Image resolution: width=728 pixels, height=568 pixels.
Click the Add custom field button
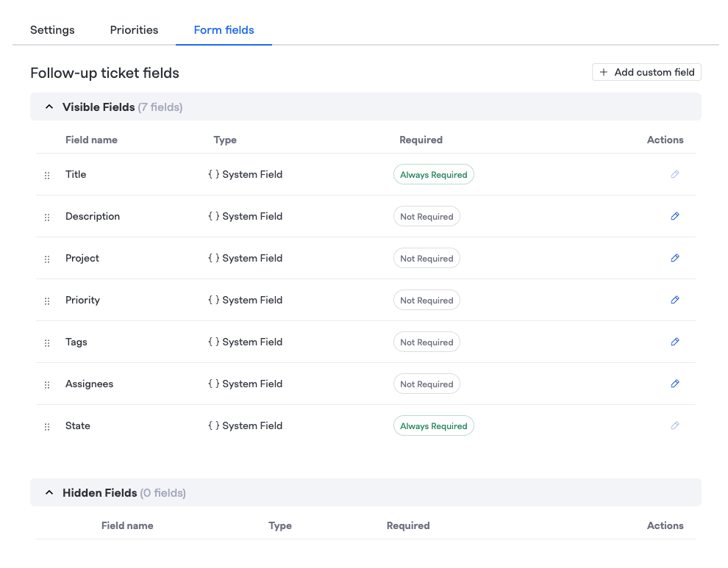[x=646, y=72]
